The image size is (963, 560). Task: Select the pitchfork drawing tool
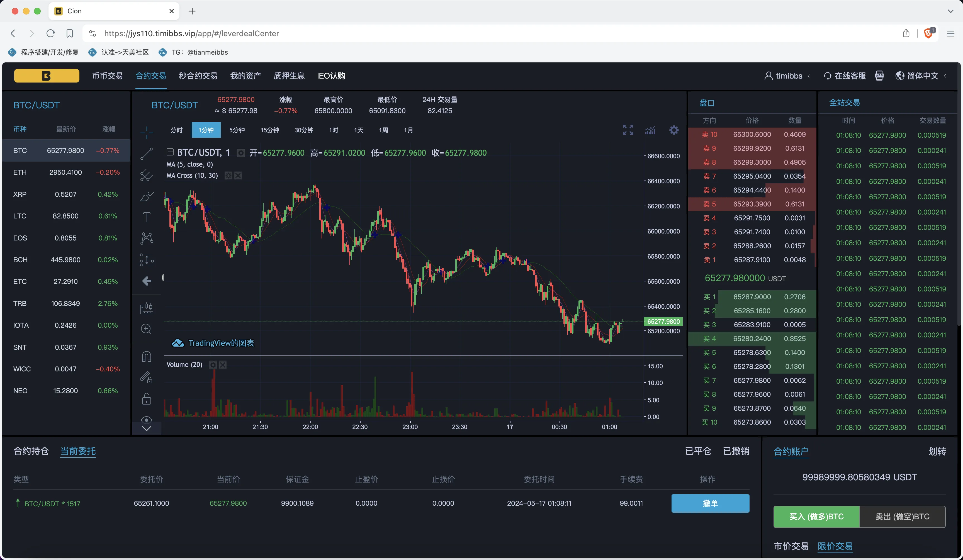[x=146, y=175]
